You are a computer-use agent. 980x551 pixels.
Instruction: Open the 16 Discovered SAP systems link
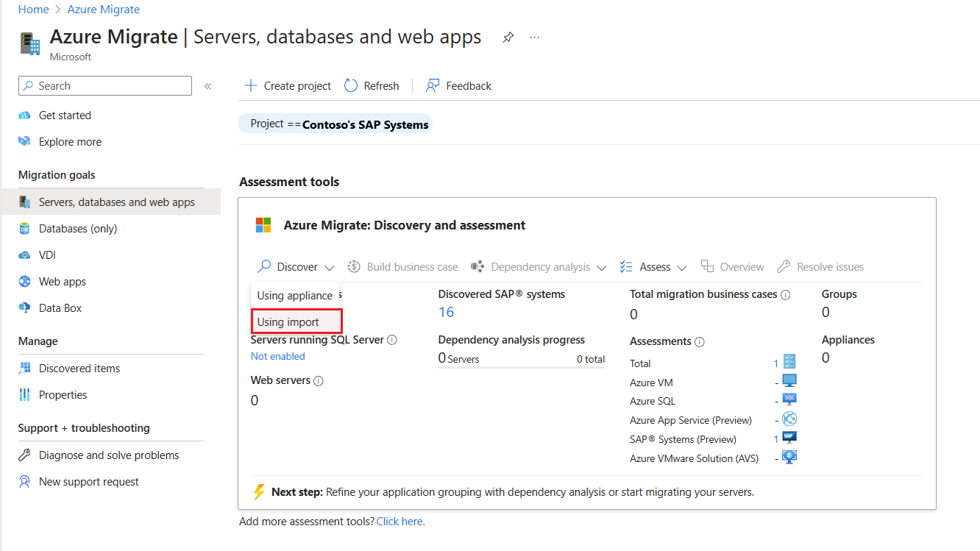pyautogui.click(x=446, y=313)
